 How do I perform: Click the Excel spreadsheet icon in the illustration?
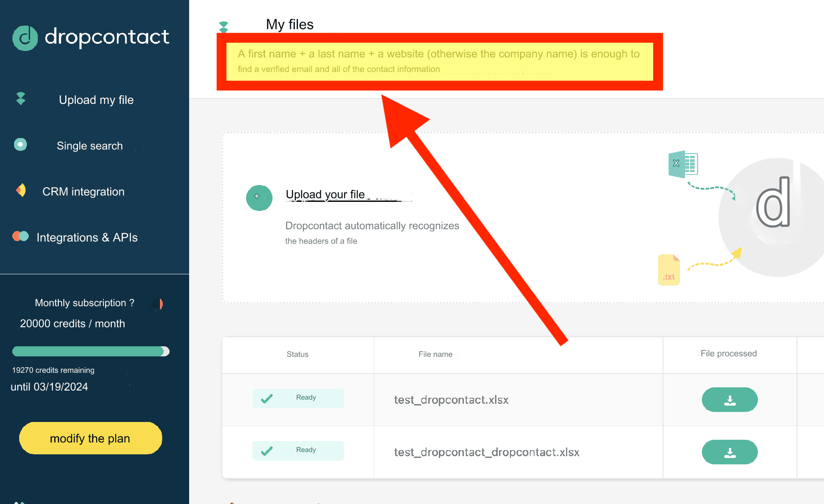[682, 165]
